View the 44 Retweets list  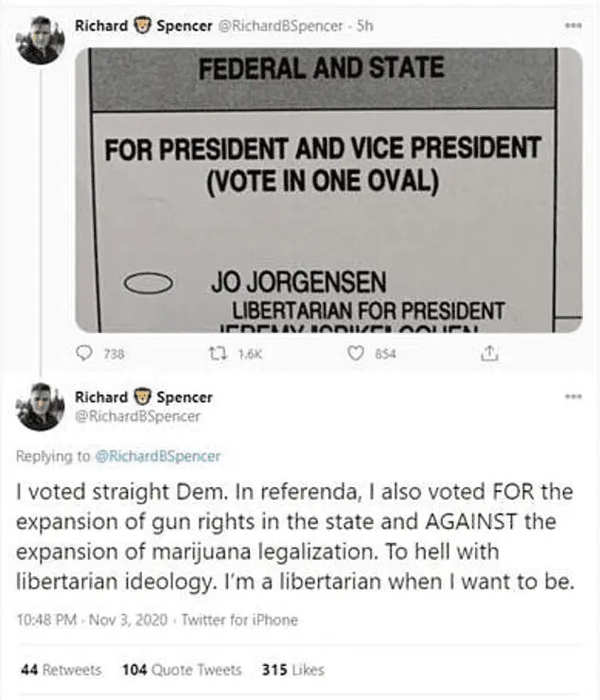tap(61, 670)
